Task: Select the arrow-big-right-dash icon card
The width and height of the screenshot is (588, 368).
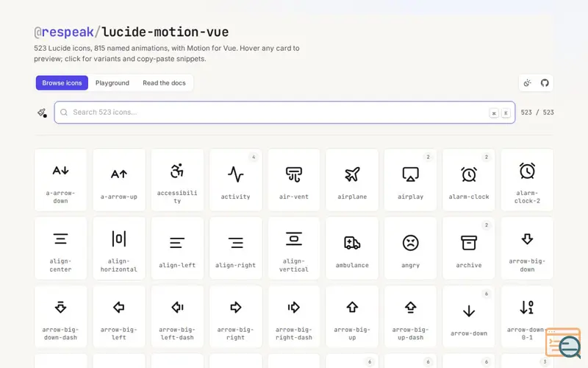Action: [x=294, y=316]
